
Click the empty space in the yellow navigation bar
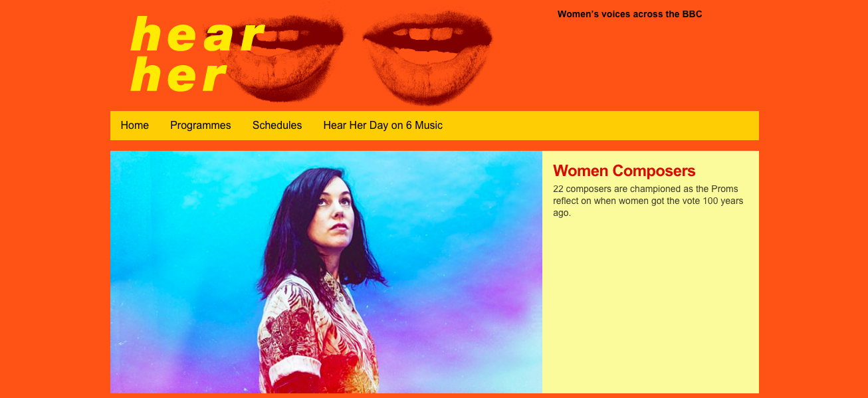pyautogui.click(x=598, y=126)
